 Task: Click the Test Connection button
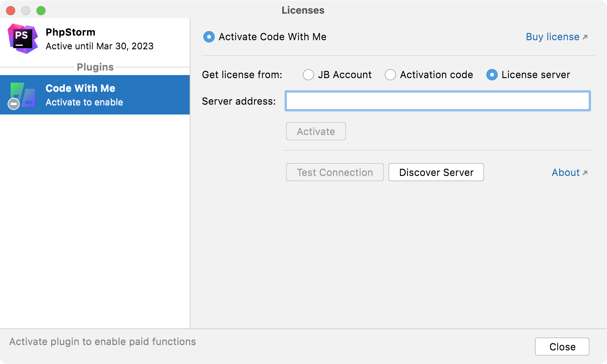[x=335, y=173]
